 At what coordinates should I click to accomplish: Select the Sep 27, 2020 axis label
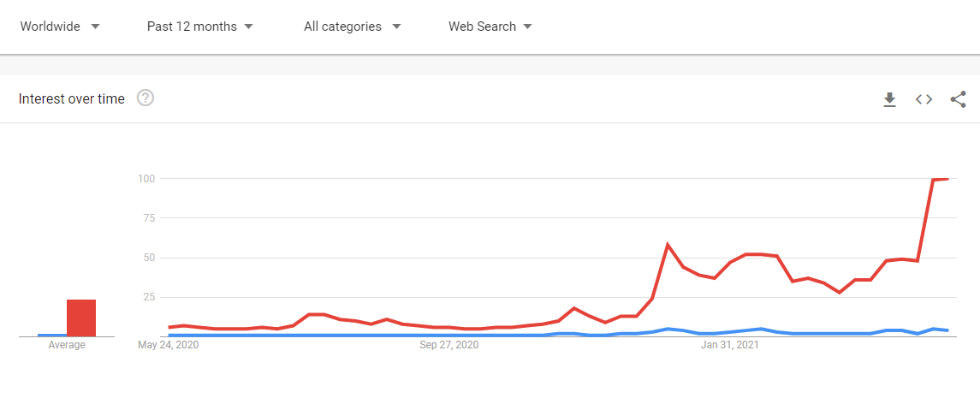[448, 345]
